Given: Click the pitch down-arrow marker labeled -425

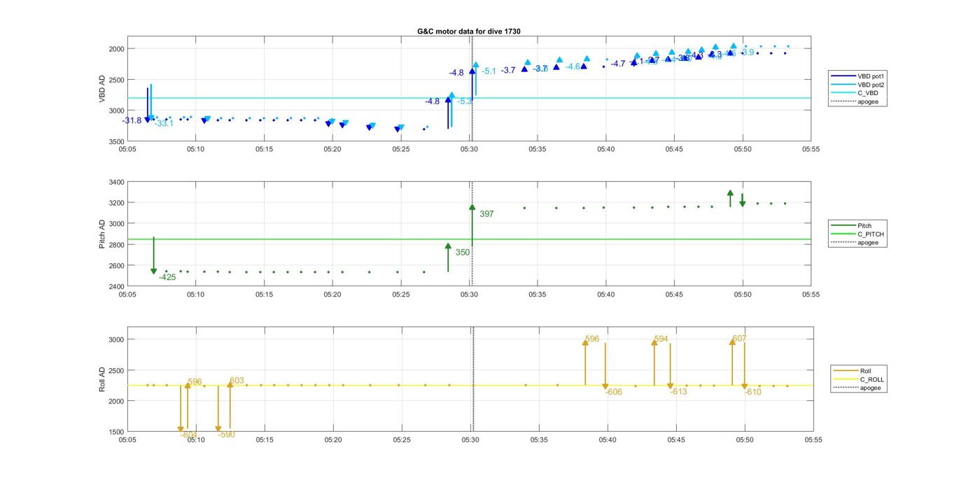Looking at the screenshot, I should (x=154, y=271).
